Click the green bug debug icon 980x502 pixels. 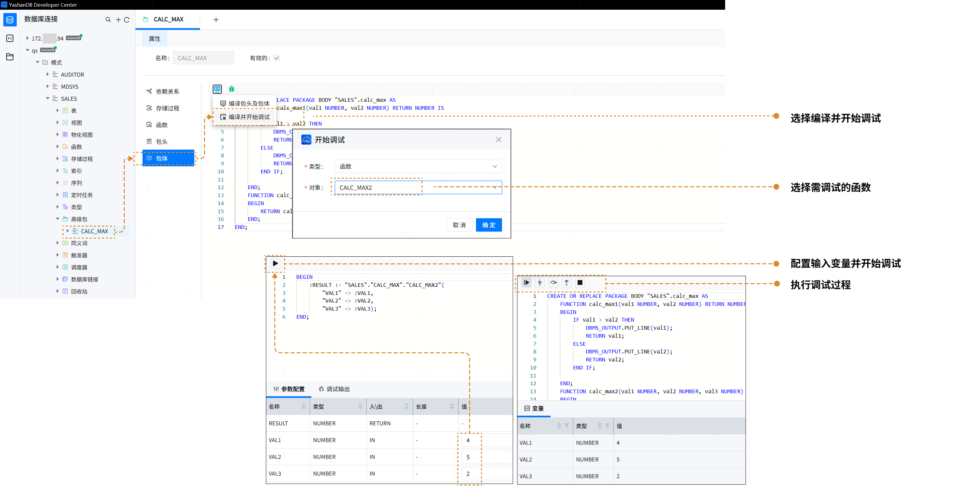[231, 89]
